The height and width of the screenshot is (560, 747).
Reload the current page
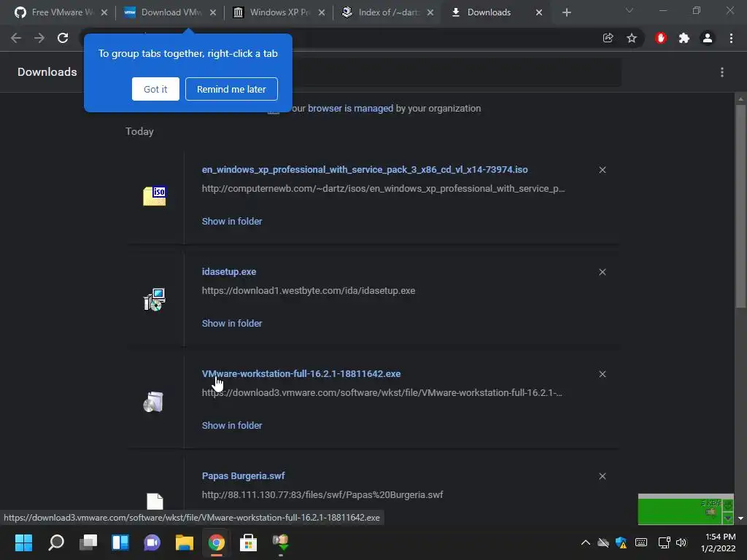pyautogui.click(x=63, y=38)
